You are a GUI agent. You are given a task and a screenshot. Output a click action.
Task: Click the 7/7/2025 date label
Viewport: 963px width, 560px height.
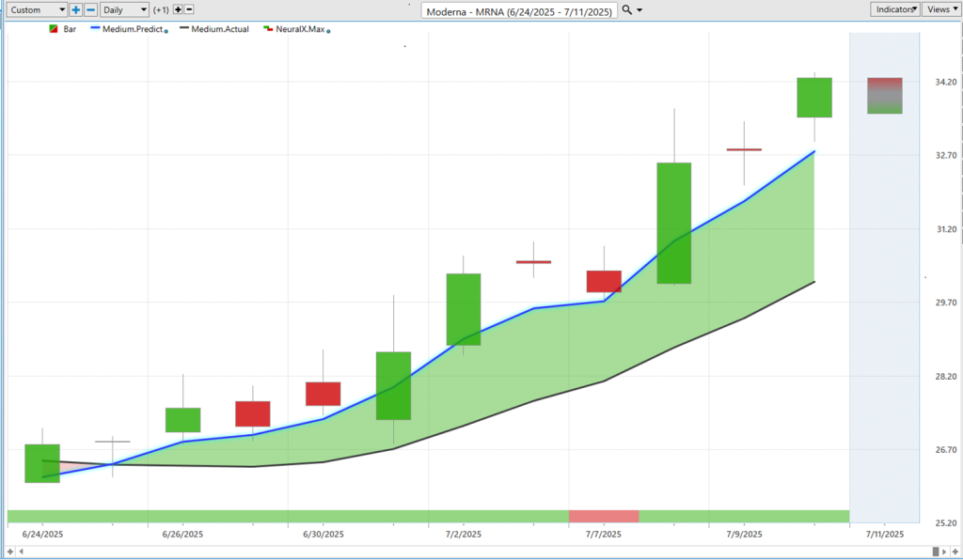604,535
